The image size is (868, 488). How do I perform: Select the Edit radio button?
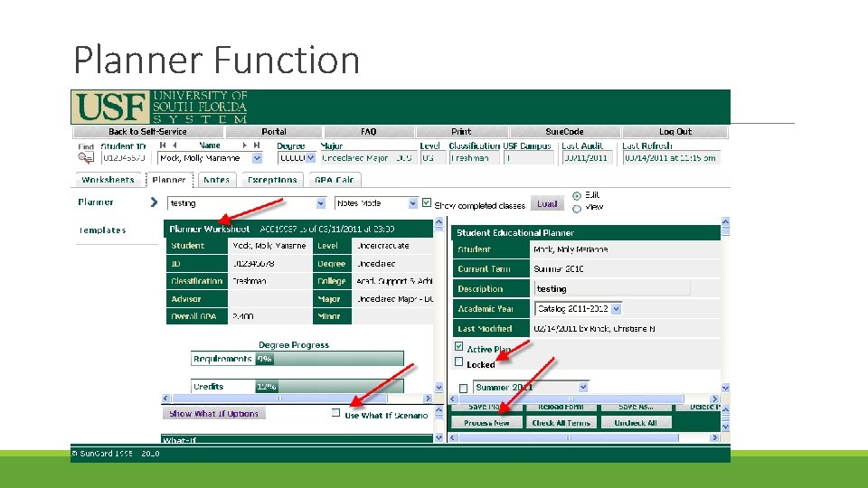point(577,196)
